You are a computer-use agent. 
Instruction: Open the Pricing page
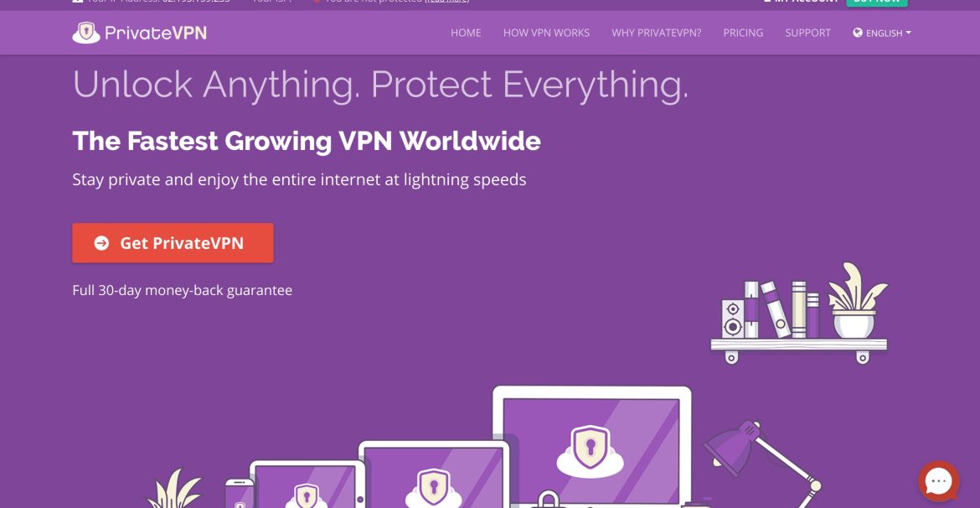click(x=743, y=33)
